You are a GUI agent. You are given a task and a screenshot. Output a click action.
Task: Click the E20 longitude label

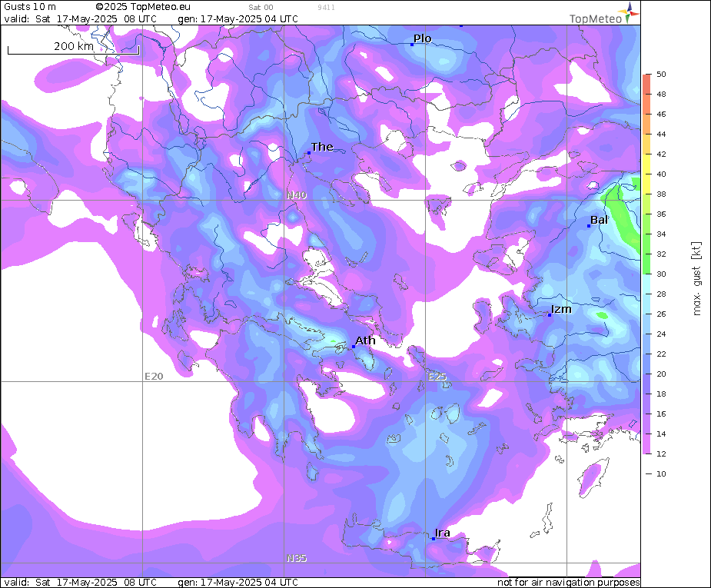point(154,377)
